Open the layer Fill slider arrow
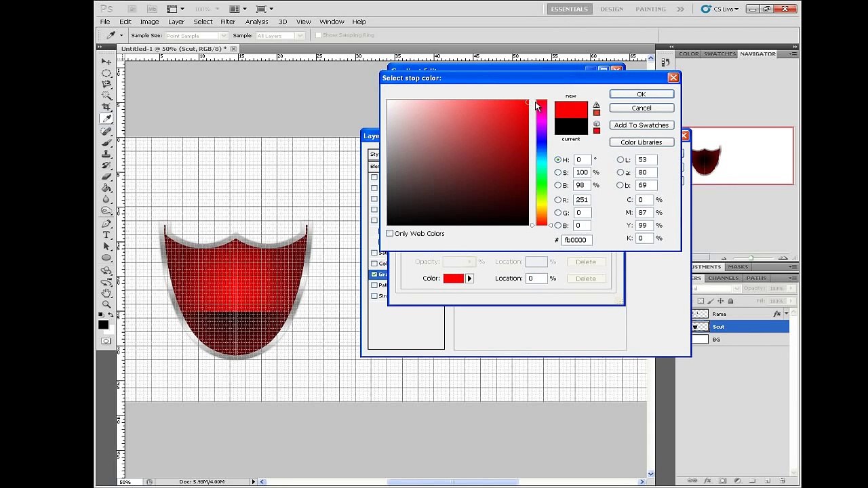 click(x=791, y=301)
